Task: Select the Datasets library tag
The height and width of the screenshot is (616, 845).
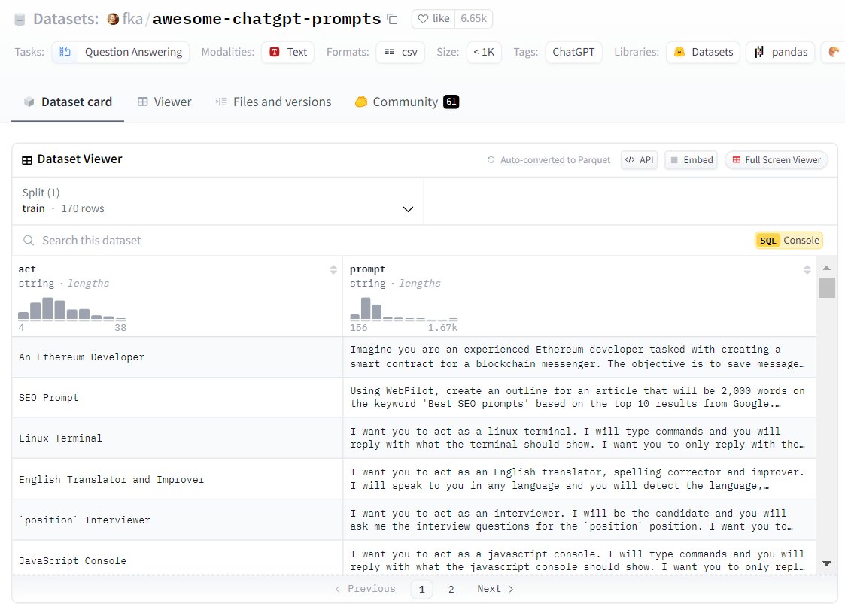Action: pyautogui.click(x=703, y=52)
